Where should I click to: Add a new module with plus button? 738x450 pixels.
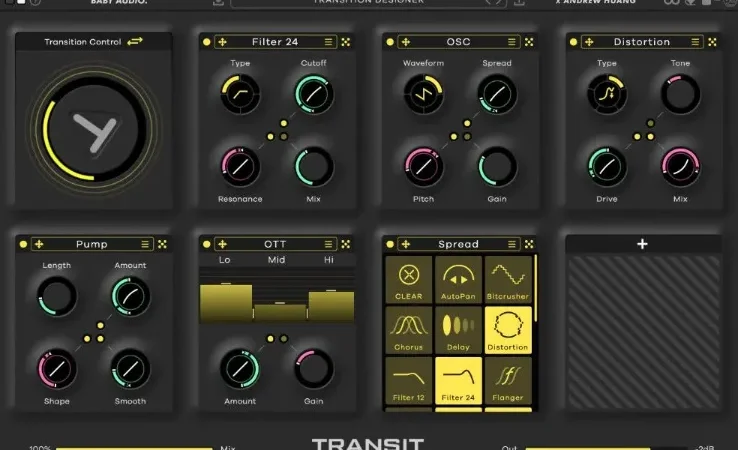(642, 244)
